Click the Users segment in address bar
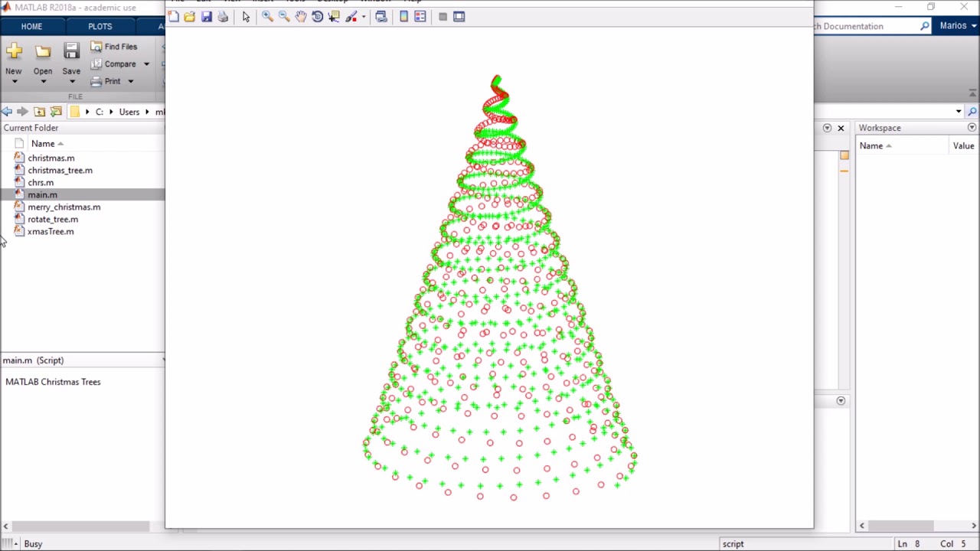The height and width of the screenshot is (551, 980). click(129, 112)
